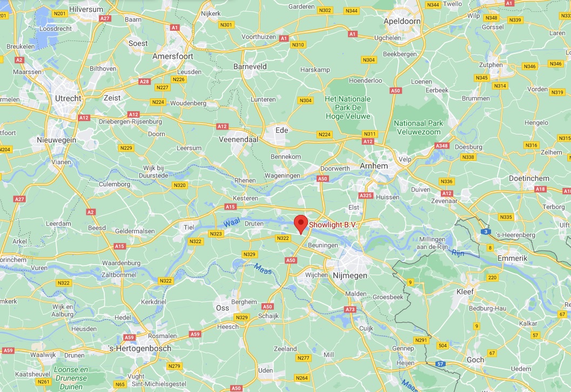Select the blue 57 route shield near Heijen

click(441, 363)
